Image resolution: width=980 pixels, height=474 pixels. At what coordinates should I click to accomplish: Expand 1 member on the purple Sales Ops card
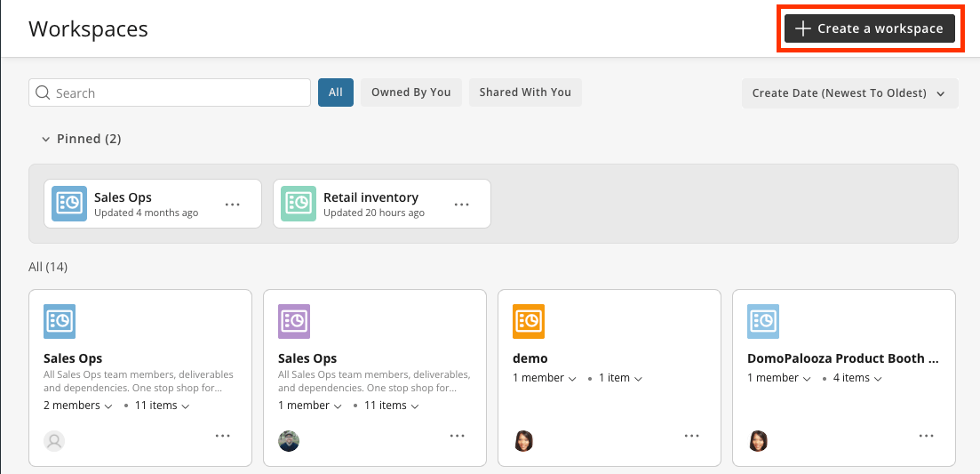pyautogui.click(x=310, y=406)
